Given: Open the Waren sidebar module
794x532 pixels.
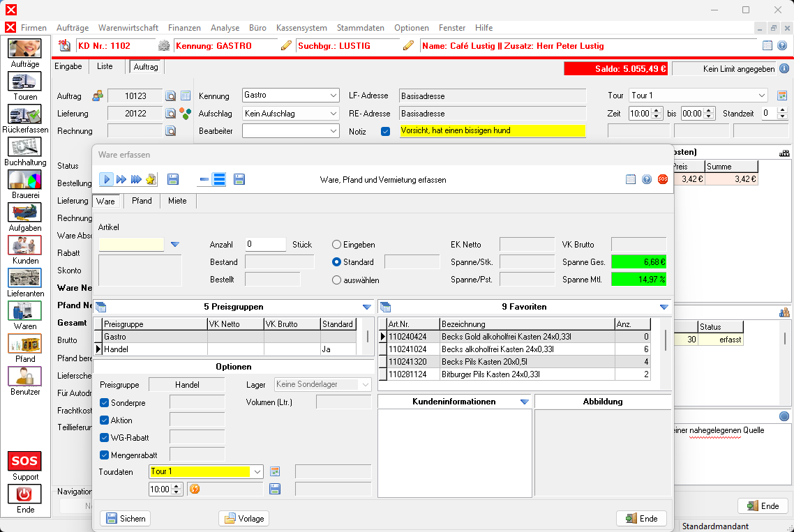Looking at the screenshot, I should pos(25,316).
